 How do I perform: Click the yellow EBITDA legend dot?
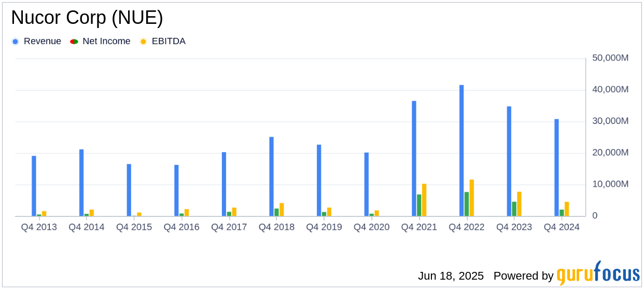[x=144, y=42]
